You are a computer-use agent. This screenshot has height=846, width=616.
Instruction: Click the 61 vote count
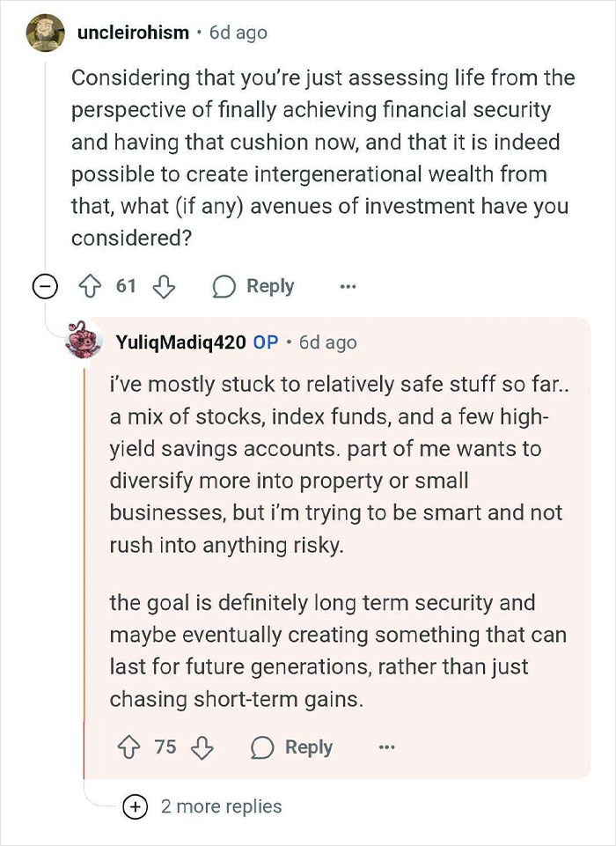click(x=127, y=287)
